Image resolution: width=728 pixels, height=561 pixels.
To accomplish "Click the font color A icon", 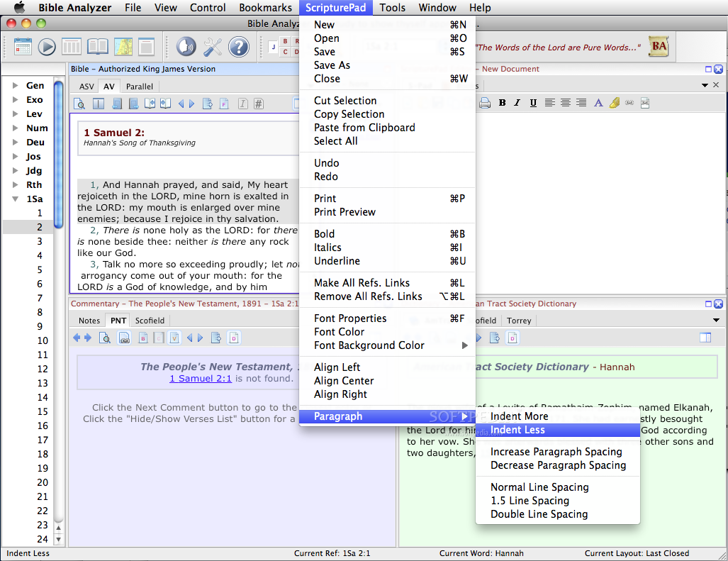I will [x=598, y=103].
